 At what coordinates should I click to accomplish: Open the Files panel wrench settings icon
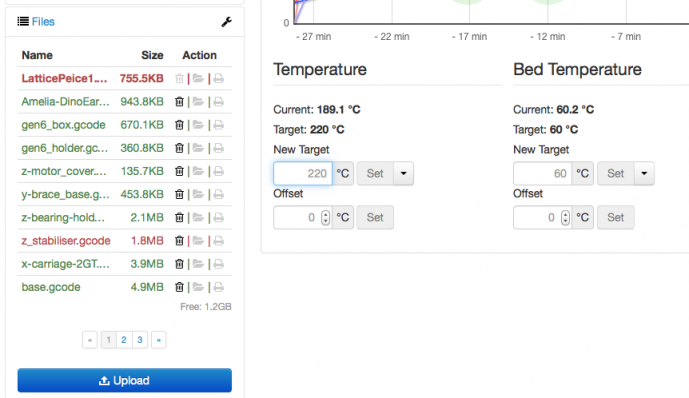click(226, 22)
